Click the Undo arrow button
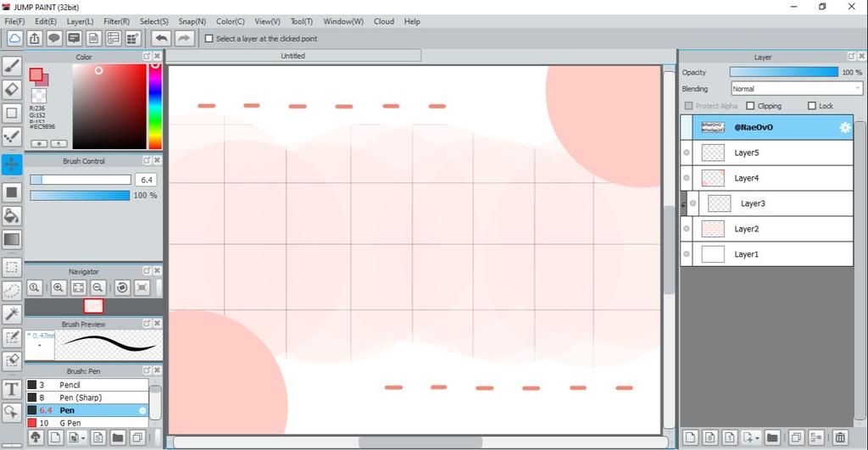The width and height of the screenshot is (868, 450). 161,38
